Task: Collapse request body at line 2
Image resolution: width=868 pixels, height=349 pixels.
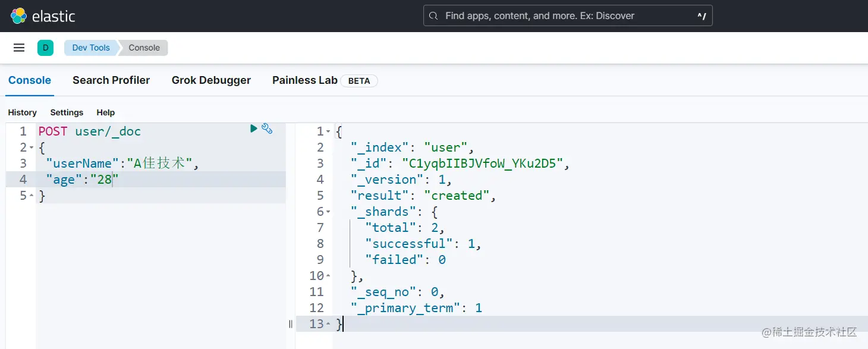Action: tap(32, 147)
